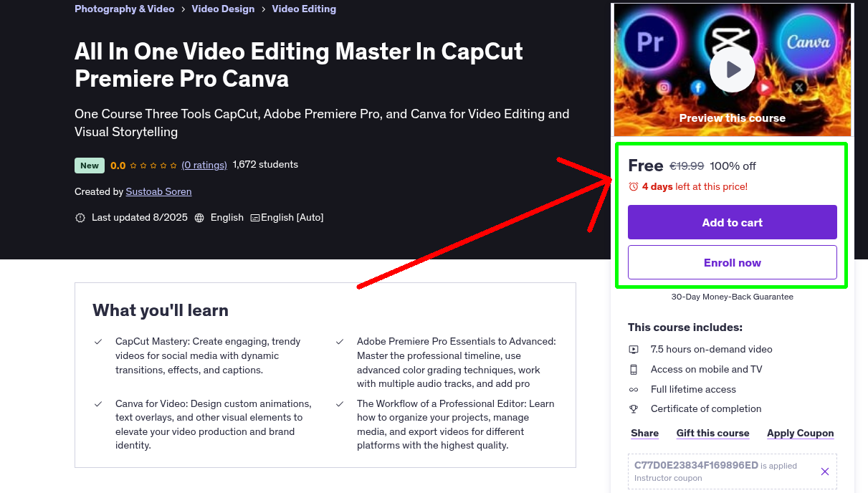Screen dimensions: 868x493
Task: Click the last updated badge icon
Action: point(80,218)
